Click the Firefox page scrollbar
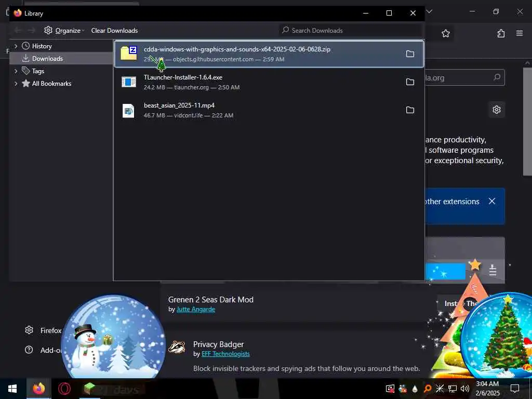The width and height of the screenshot is (532, 399). pos(527,122)
